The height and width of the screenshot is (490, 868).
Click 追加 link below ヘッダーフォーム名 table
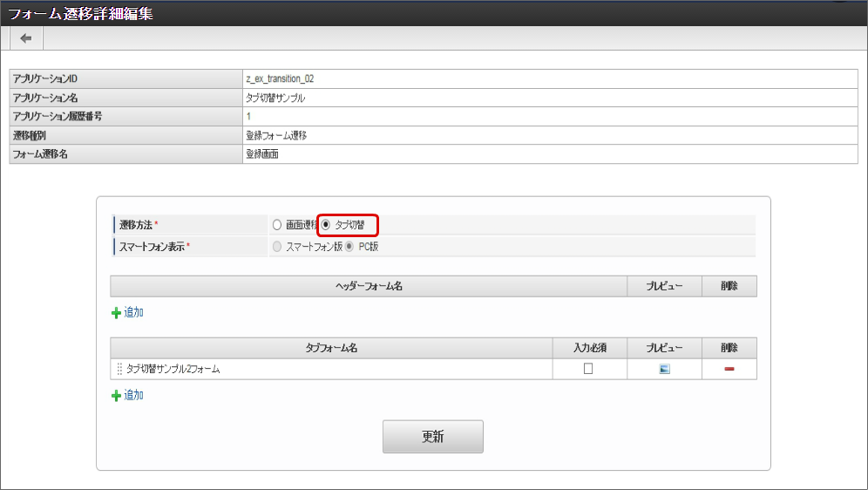[133, 312]
